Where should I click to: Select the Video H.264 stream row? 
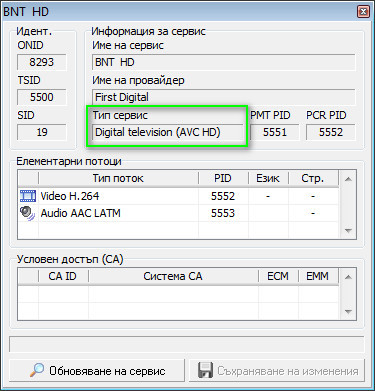pos(179,196)
